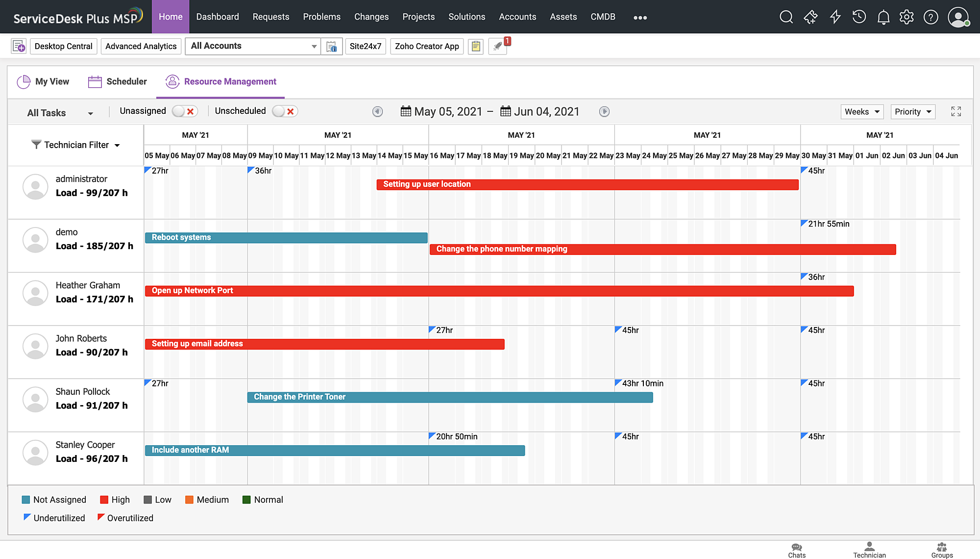The image size is (980, 559).
Task: Click the settings gear icon
Action: tap(906, 16)
